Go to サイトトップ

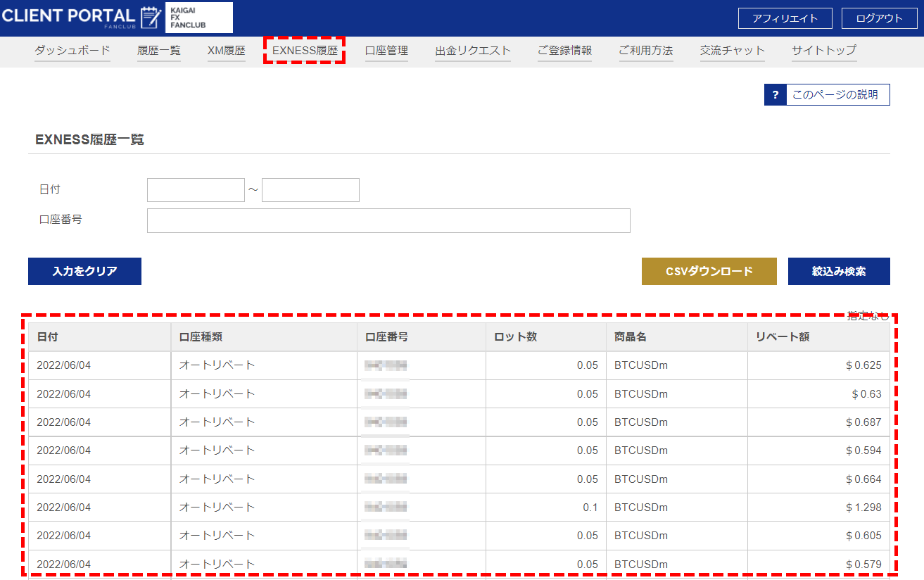(x=824, y=51)
